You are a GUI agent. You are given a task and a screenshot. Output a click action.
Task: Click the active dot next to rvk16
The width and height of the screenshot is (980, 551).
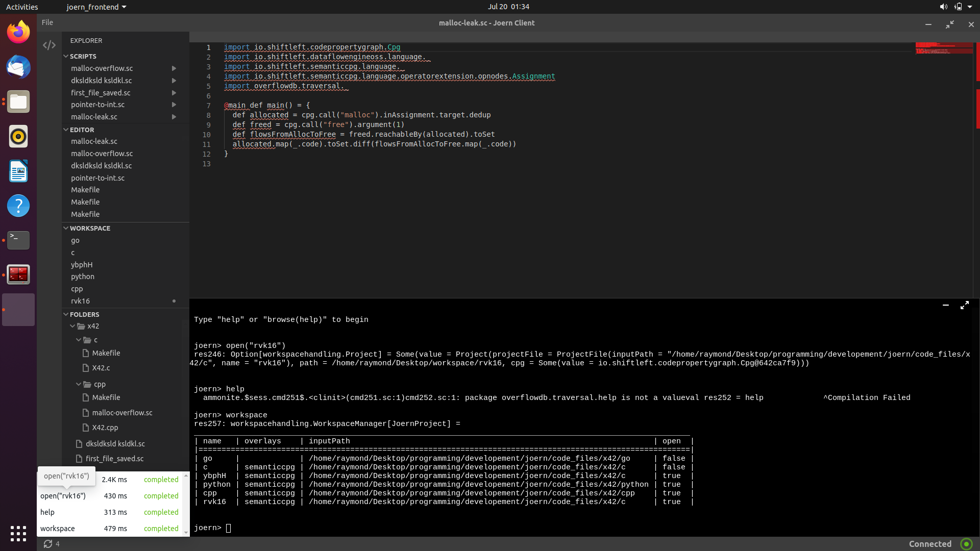click(x=174, y=301)
